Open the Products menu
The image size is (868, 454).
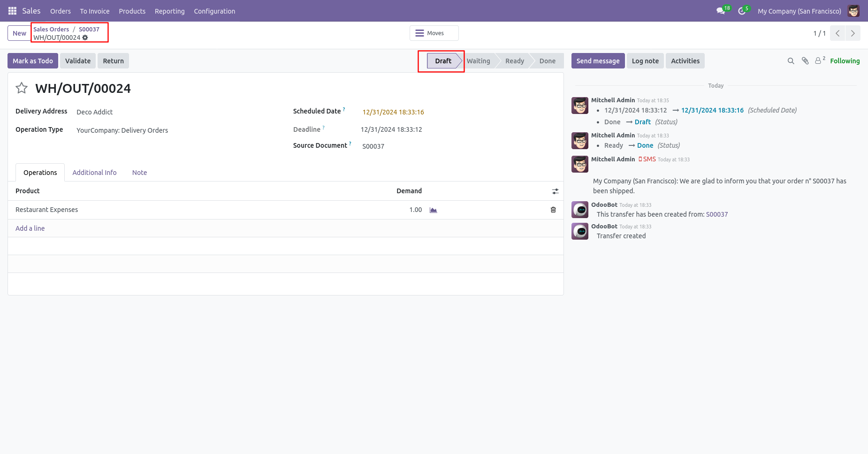click(x=132, y=11)
